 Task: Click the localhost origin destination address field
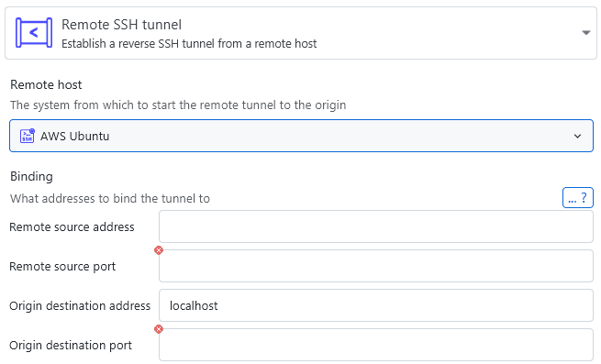(x=376, y=305)
